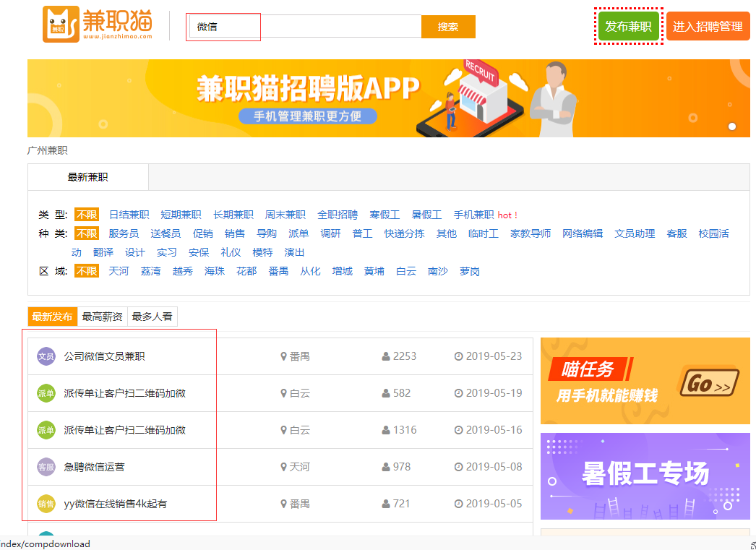Switch to the 最多人看 sort tab
This screenshot has height=550, width=756.
(153, 317)
